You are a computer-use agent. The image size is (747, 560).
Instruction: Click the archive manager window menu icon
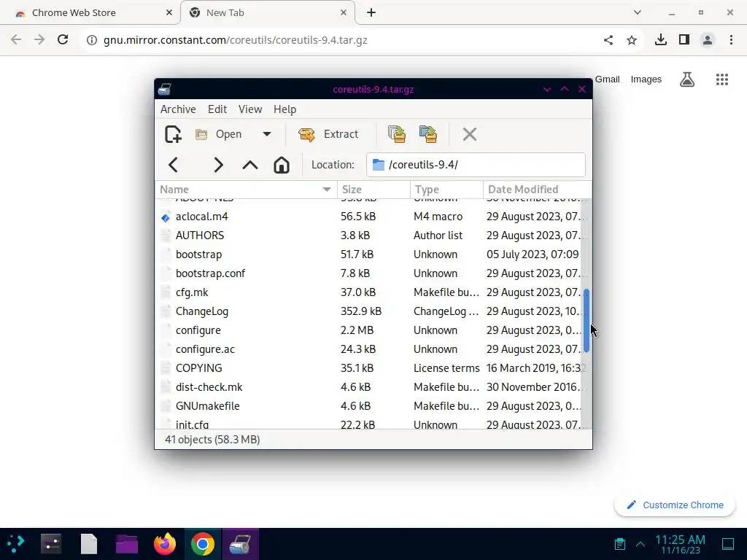coord(165,89)
